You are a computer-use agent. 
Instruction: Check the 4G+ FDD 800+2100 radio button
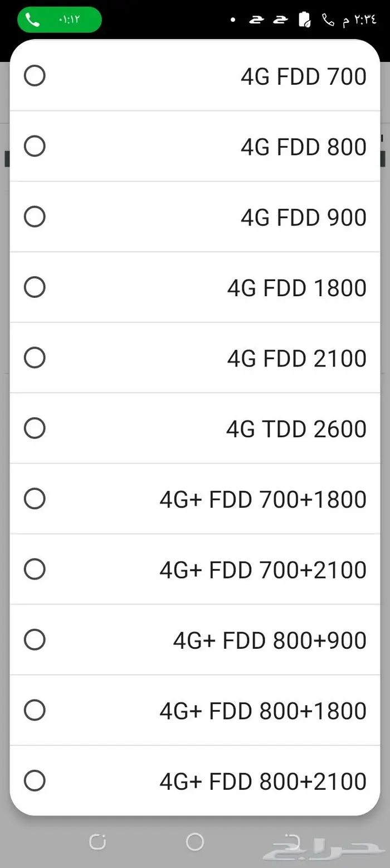(x=35, y=780)
